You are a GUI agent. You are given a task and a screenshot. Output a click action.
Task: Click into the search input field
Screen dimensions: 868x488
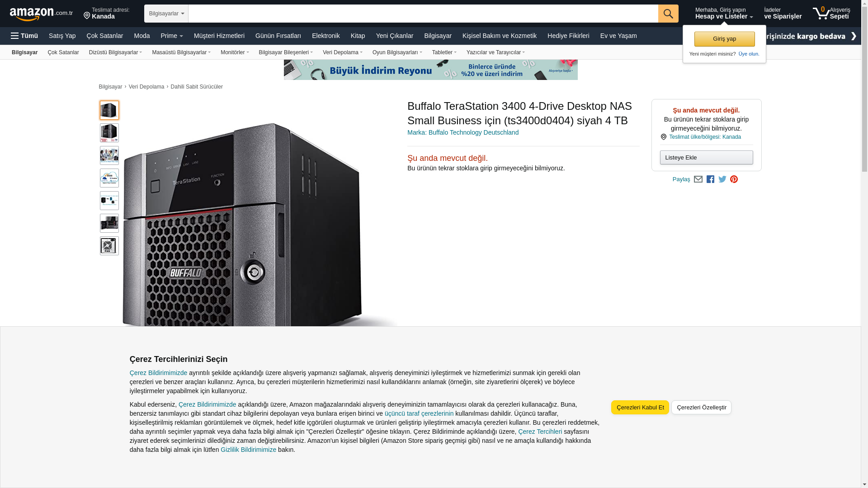(423, 14)
